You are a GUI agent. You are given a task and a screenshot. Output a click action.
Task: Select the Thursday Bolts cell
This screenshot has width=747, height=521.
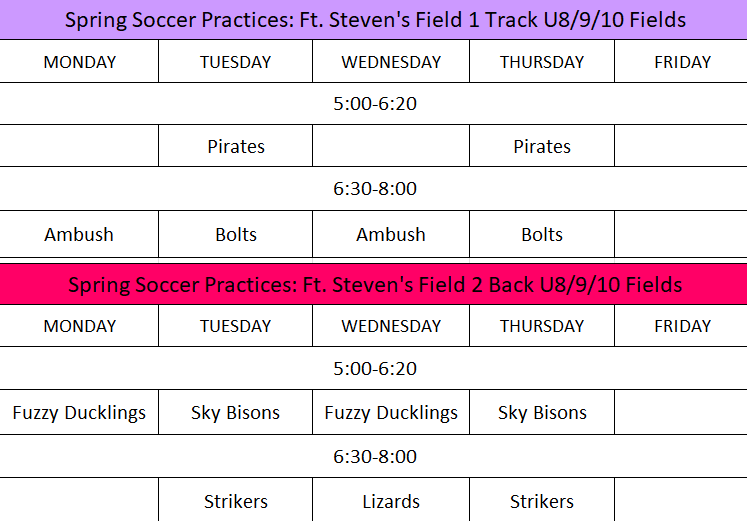(x=542, y=235)
